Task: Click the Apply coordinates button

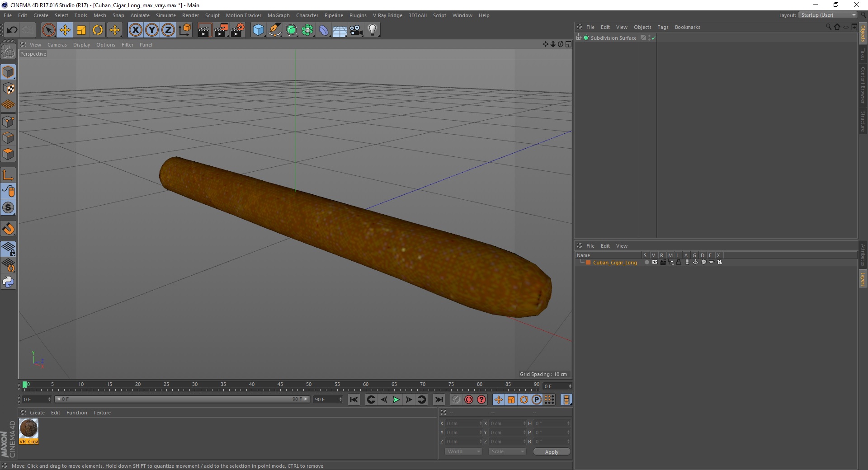Action: [x=552, y=452]
